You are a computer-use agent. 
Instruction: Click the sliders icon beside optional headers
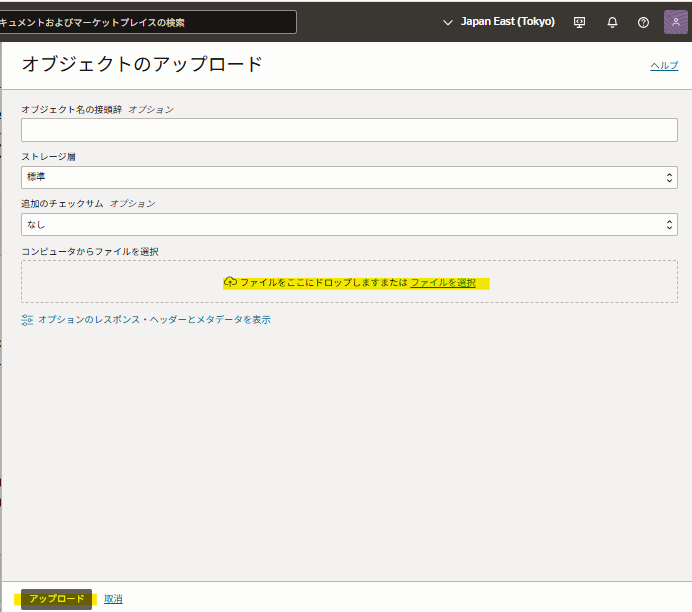(27, 320)
